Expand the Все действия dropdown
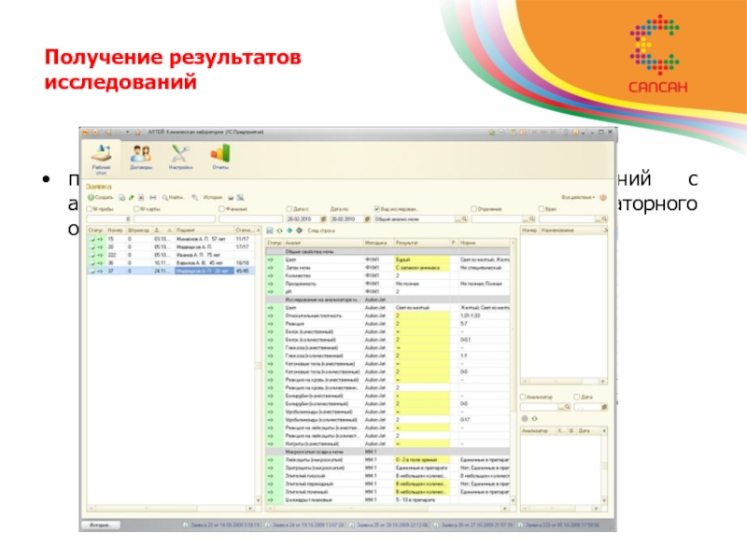The image size is (747, 560). 580,197
